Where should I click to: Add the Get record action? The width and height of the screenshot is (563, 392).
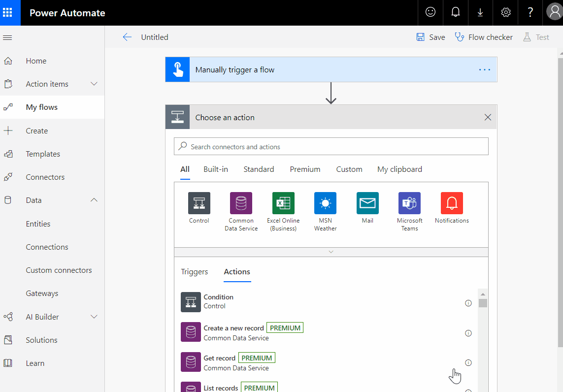pos(326,362)
